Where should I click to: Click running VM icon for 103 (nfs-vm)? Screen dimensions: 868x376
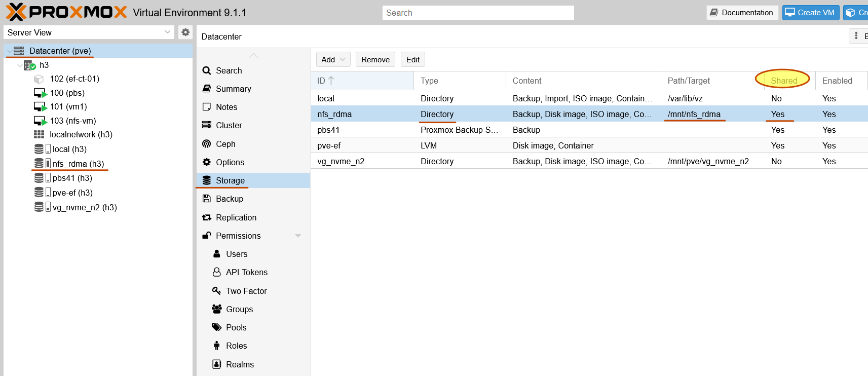pos(40,121)
